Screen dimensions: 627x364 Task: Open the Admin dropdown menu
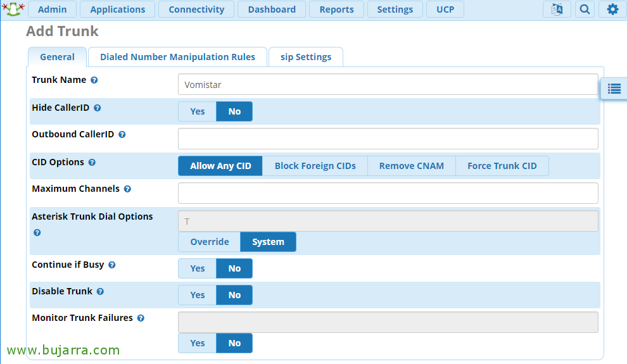coord(53,9)
